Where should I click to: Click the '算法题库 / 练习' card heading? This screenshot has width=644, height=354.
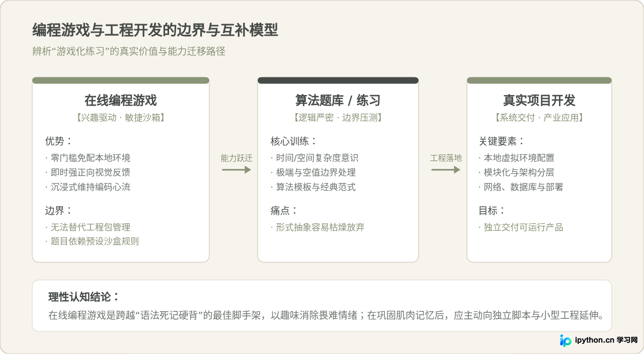coord(338,101)
